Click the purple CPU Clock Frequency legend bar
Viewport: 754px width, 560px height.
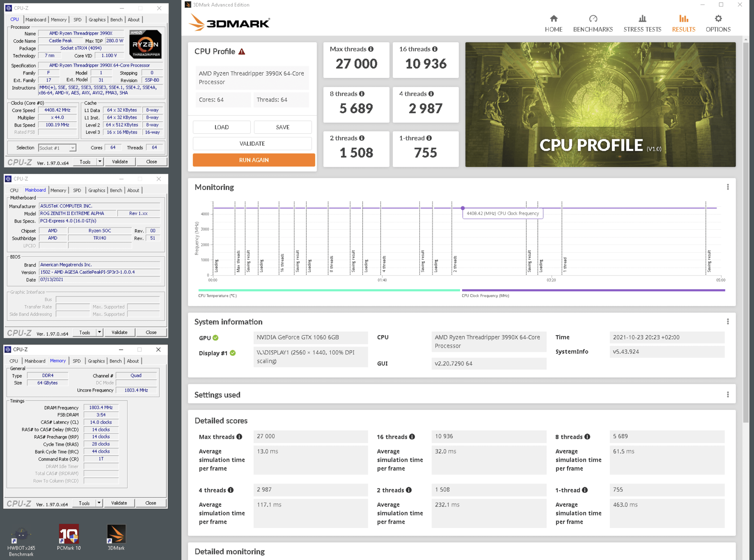(x=593, y=290)
